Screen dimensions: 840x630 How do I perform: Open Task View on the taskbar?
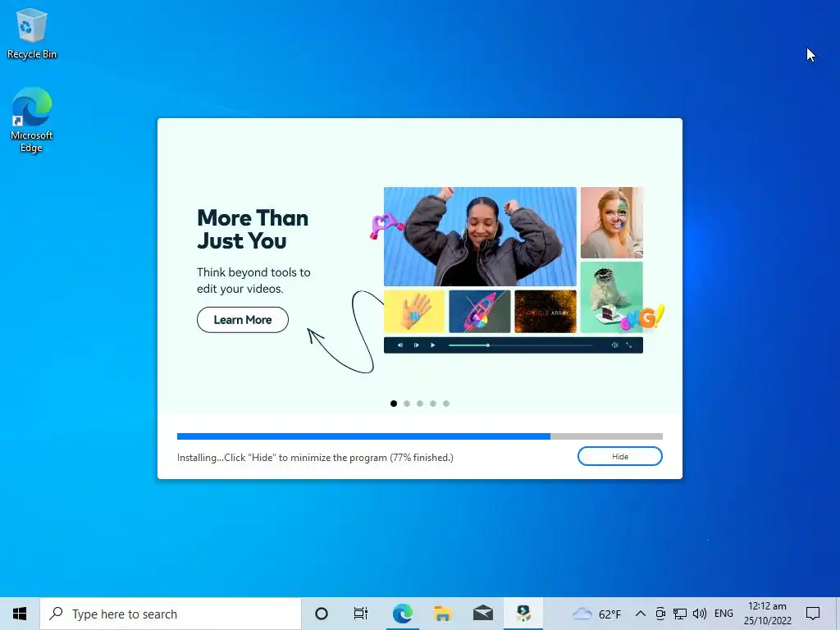pos(361,614)
